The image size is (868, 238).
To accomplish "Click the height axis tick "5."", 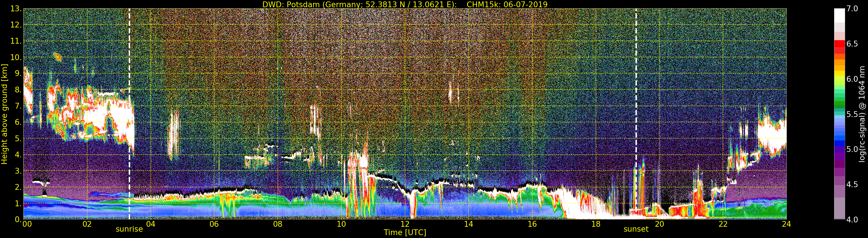I will (18, 138).
